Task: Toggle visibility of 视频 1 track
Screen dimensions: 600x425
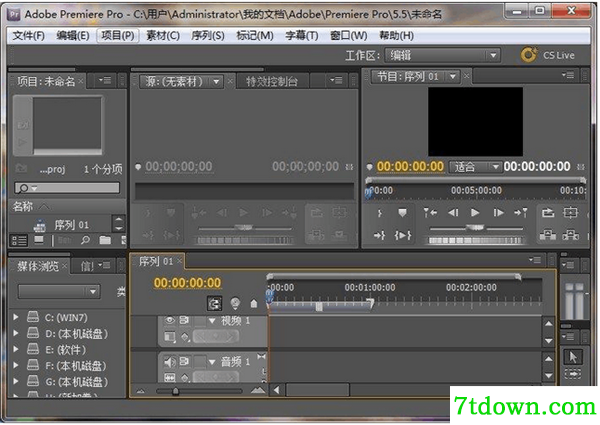Action: [170, 320]
